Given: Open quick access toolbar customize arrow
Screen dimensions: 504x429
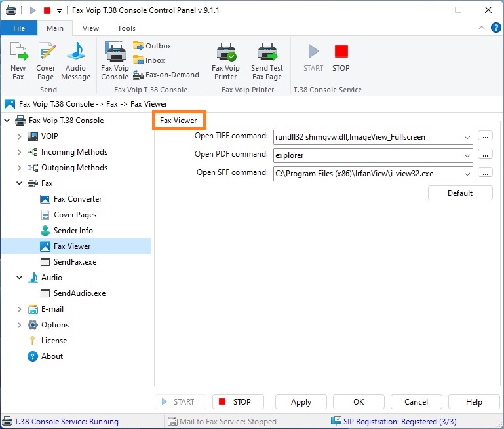Looking at the screenshot, I should (x=59, y=11).
